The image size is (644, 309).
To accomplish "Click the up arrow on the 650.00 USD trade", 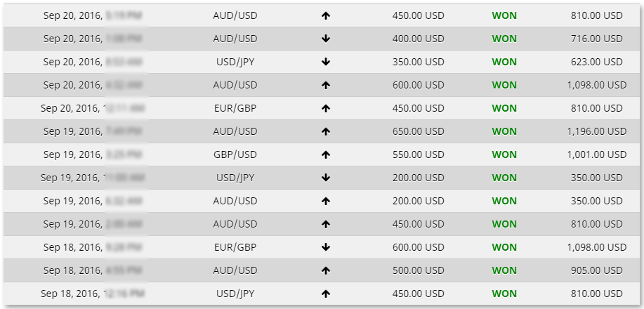I will pos(326,131).
